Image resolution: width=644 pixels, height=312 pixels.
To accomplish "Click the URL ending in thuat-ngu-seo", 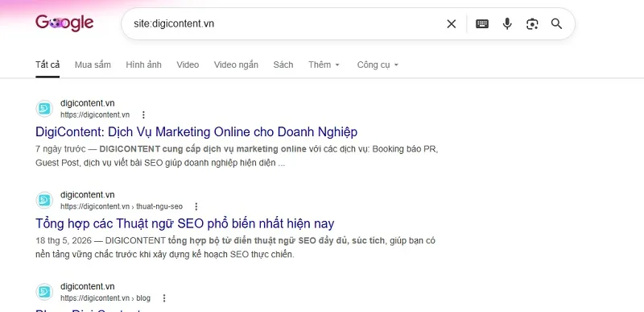I will pyautogui.click(x=122, y=206).
